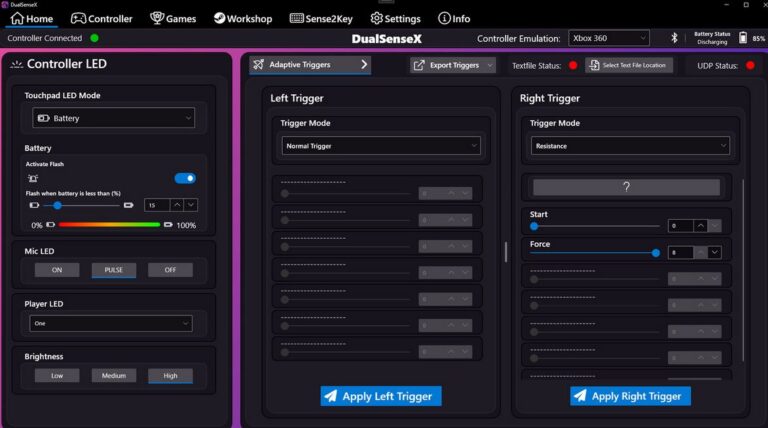The image size is (768, 428).
Task: Click the Right Trigger Start value field
Action: (x=680, y=226)
